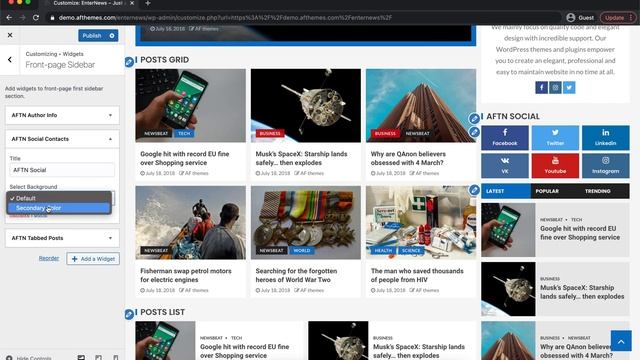Click the scroll-to-top arrow button
Viewport: 640px width, 360px height.
(621, 341)
